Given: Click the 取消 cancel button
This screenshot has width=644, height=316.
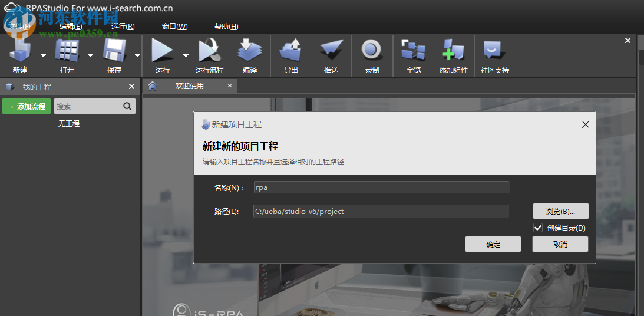Looking at the screenshot, I should tap(560, 244).
